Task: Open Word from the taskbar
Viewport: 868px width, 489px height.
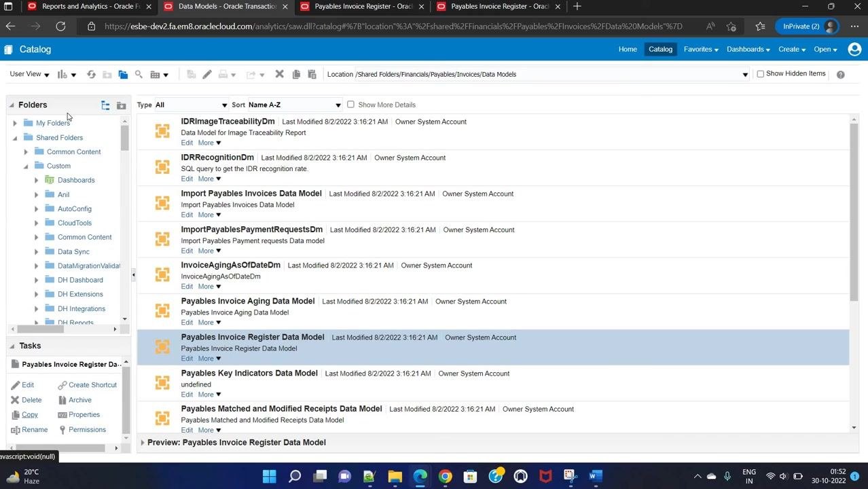Action: coord(596,476)
